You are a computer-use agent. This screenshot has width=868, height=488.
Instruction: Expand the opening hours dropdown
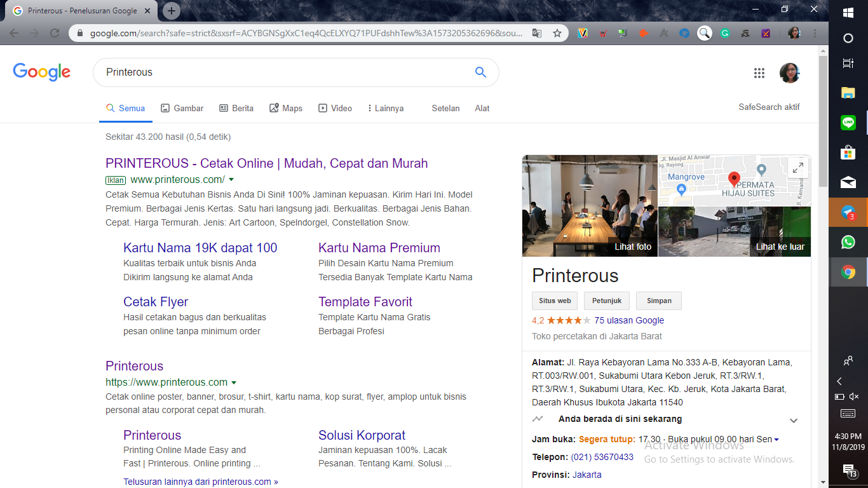(776, 440)
